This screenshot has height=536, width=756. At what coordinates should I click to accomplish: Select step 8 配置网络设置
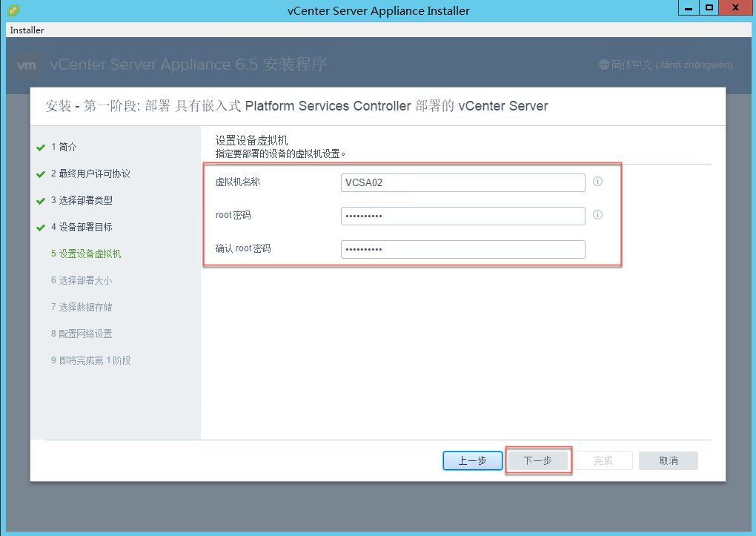click(x=82, y=334)
